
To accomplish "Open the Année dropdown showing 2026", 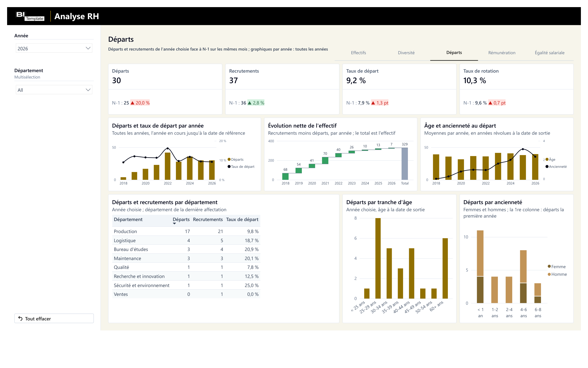I will [x=54, y=48].
